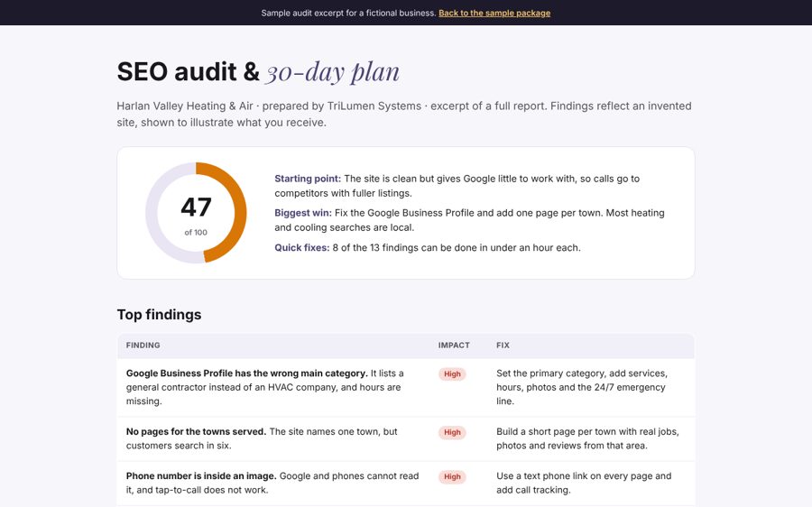
Task: Click the 'Starting point:' label
Action: pyautogui.click(x=308, y=179)
